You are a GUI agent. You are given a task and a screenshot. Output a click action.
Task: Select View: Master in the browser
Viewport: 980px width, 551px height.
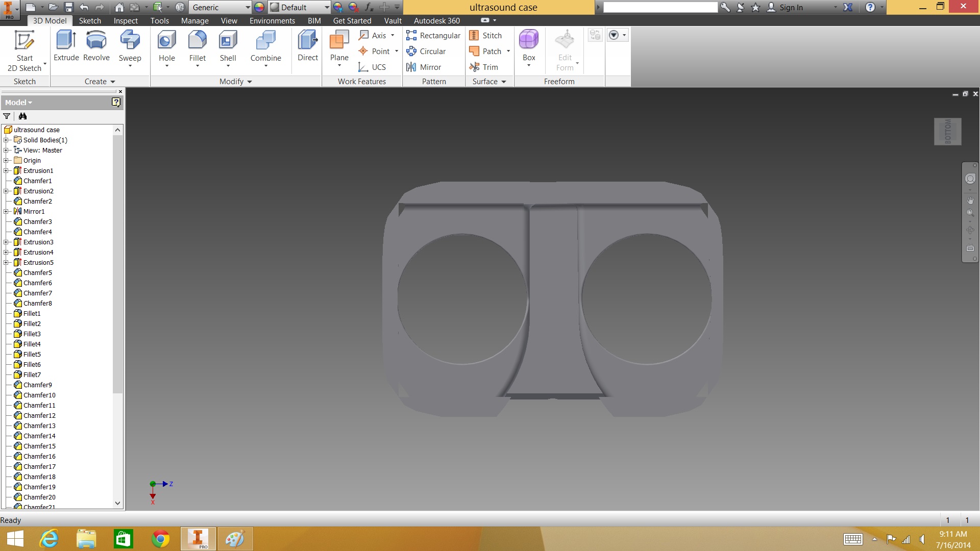point(42,150)
